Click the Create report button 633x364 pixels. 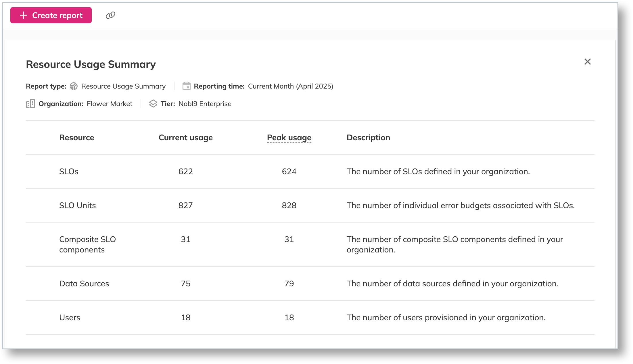pyautogui.click(x=51, y=15)
